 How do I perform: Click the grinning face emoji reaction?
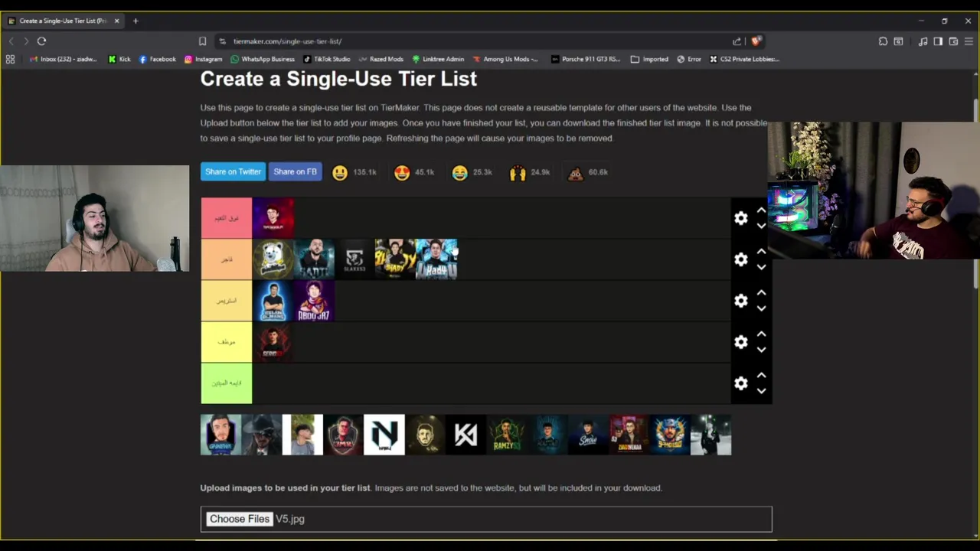340,173
